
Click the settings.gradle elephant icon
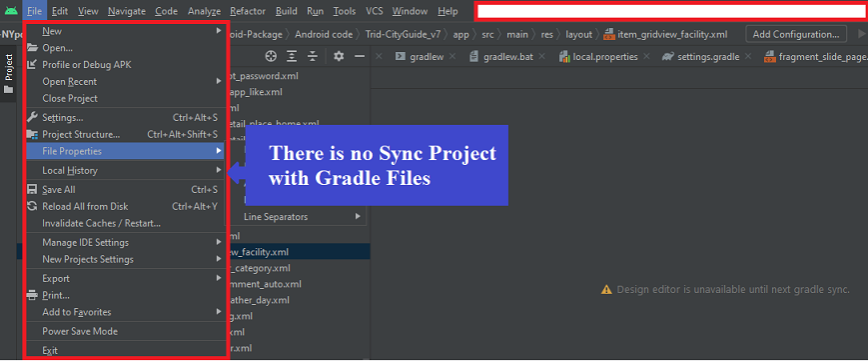coord(667,57)
